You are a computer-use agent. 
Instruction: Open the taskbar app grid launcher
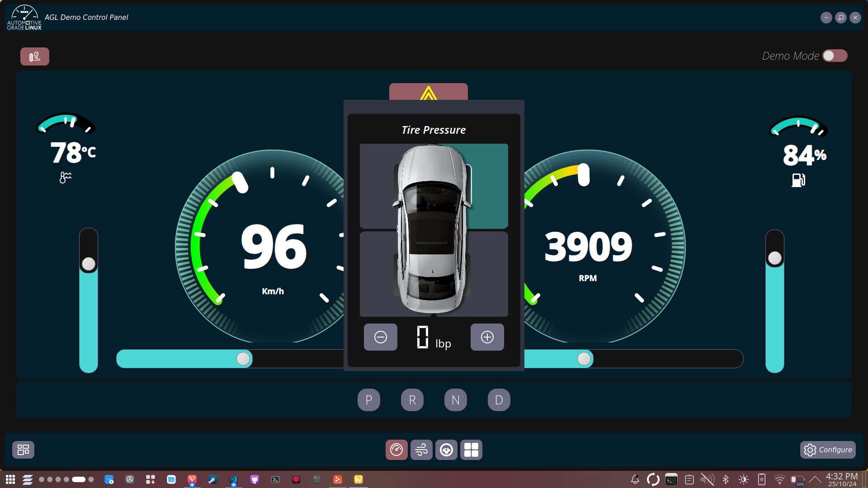(x=10, y=479)
